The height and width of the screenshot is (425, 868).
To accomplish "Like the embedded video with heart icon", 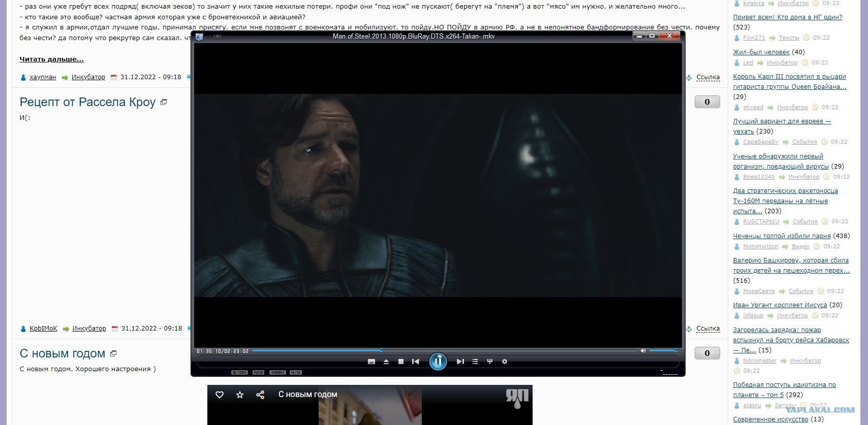I will pyautogui.click(x=220, y=395).
